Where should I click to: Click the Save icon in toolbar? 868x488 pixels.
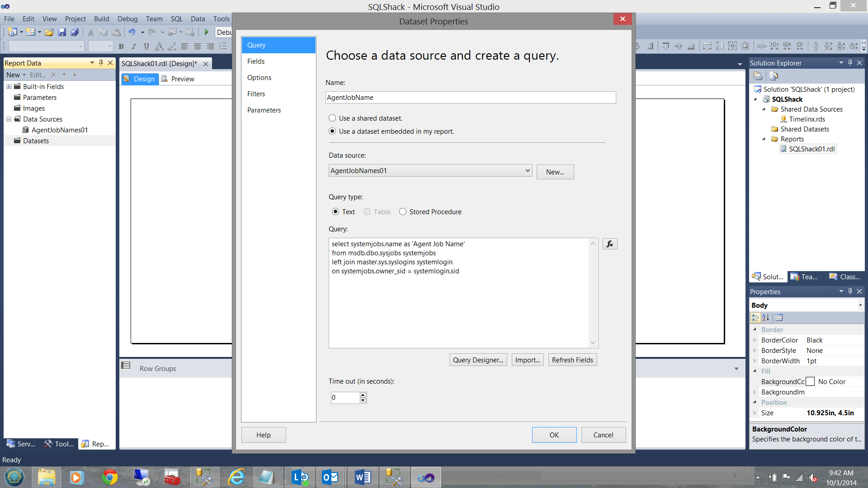click(x=62, y=32)
